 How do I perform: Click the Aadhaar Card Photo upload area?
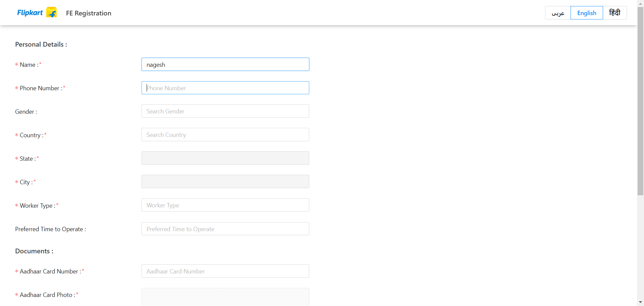click(225, 297)
